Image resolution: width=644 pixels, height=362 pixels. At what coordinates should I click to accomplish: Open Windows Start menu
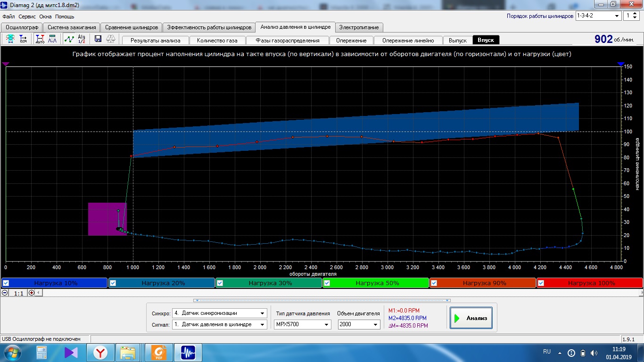(x=12, y=353)
